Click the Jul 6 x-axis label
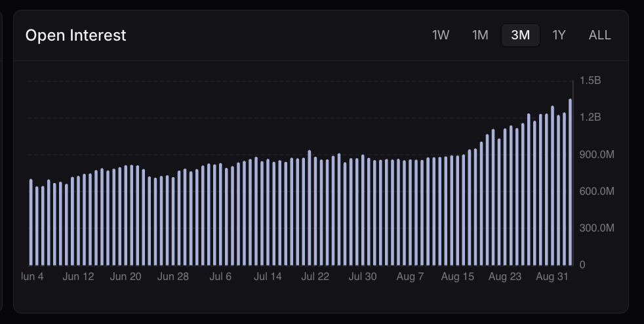Image resolution: width=644 pixels, height=324 pixels. (220, 277)
